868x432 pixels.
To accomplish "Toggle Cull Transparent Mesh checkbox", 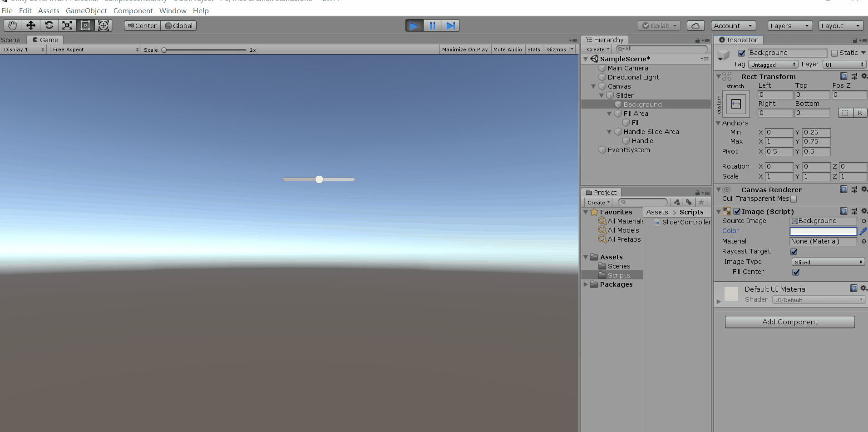I will click(x=794, y=199).
